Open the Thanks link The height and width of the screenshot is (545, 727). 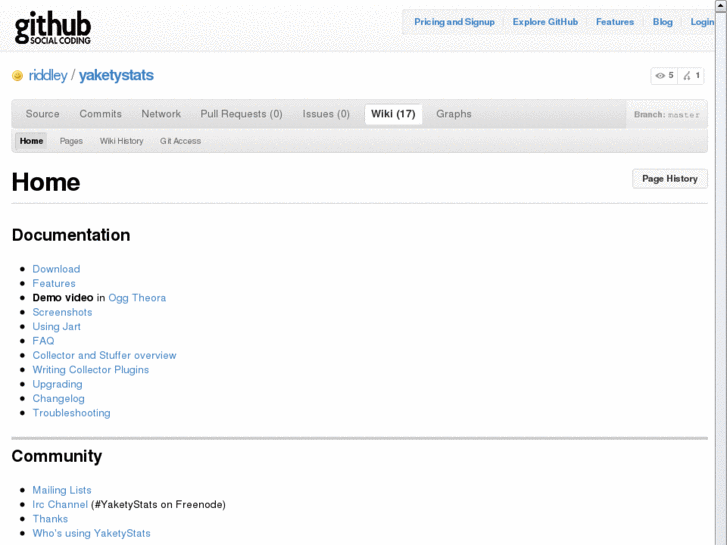click(50, 519)
